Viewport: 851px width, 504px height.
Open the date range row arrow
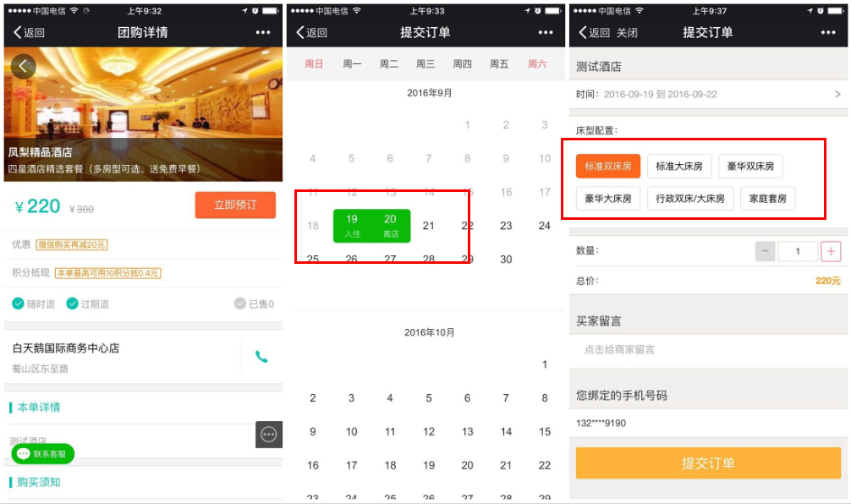coord(837,95)
